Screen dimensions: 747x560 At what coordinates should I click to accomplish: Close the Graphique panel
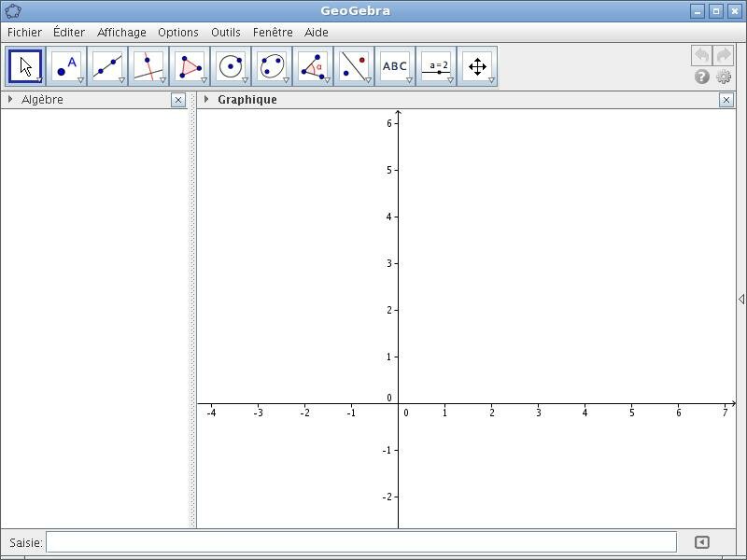click(x=726, y=100)
